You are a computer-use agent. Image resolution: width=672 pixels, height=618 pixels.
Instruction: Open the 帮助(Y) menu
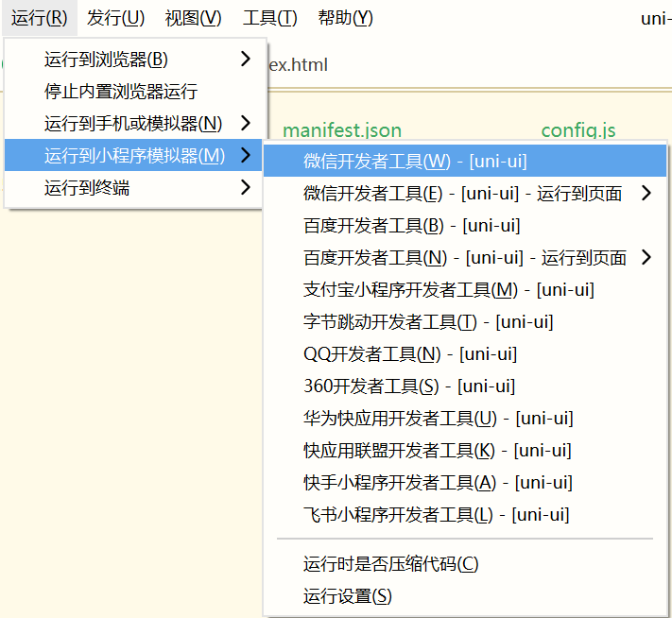[345, 18]
